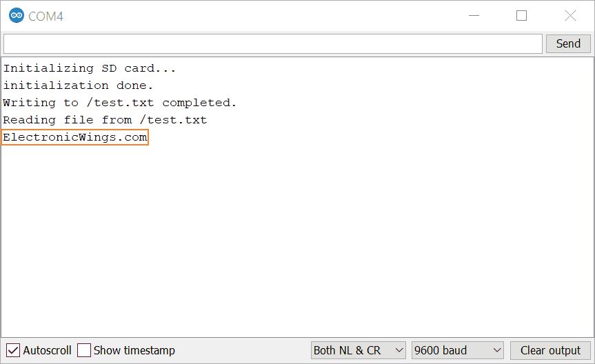The width and height of the screenshot is (595, 364).
Task: Click the 'Reading file from /test.txt' line
Action: tap(105, 120)
